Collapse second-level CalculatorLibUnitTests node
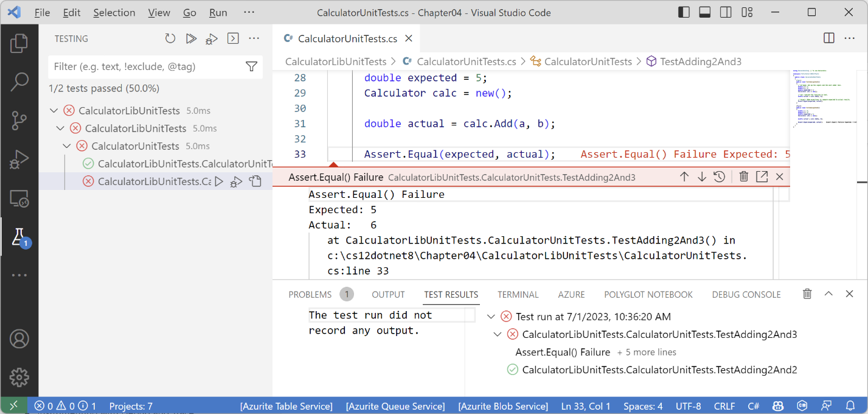The width and height of the screenshot is (868, 414). (60, 128)
